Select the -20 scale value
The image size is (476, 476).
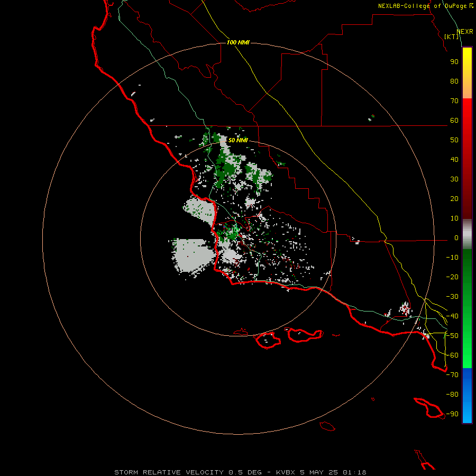pyautogui.click(x=452, y=277)
